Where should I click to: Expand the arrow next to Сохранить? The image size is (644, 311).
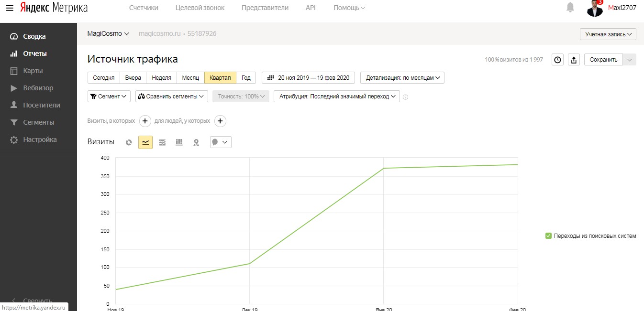630,60
